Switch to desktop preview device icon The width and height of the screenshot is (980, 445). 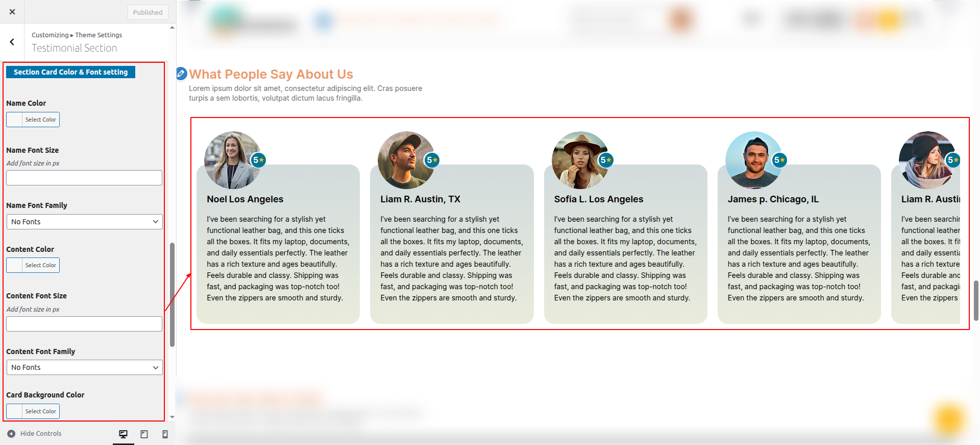coord(123,434)
